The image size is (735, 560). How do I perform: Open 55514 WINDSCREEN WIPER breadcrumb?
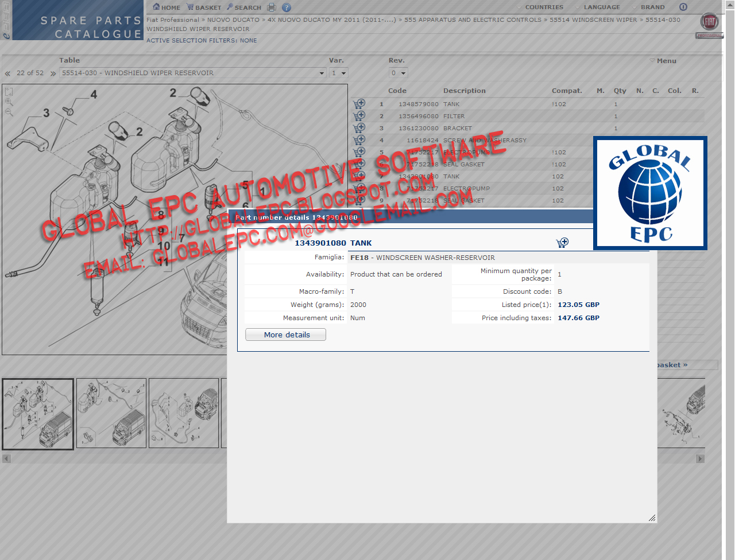click(593, 20)
